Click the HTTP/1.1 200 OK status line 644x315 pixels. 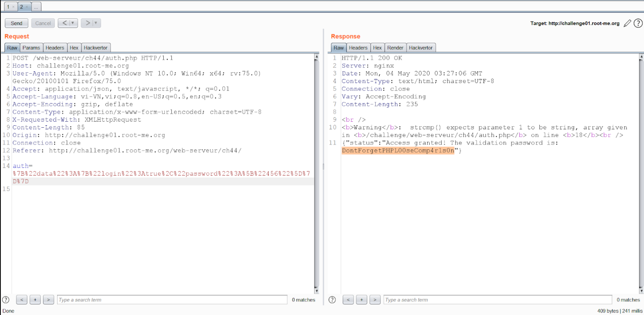click(x=372, y=58)
